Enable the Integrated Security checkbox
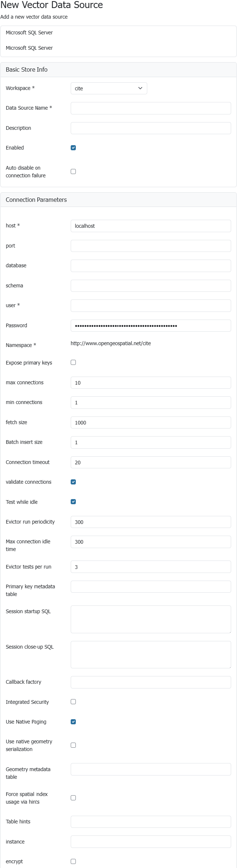The height and width of the screenshot is (868, 237). pyautogui.click(x=73, y=702)
